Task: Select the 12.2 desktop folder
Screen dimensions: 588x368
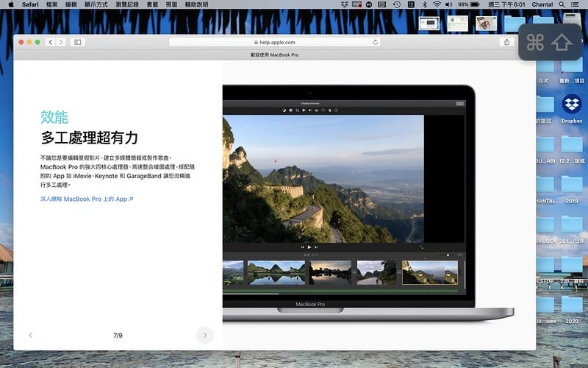Action: tap(572, 149)
